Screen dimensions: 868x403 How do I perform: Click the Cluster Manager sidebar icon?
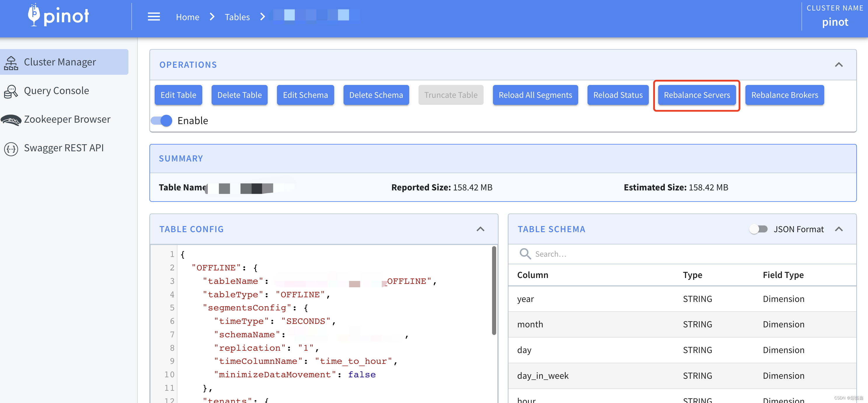point(11,62)
